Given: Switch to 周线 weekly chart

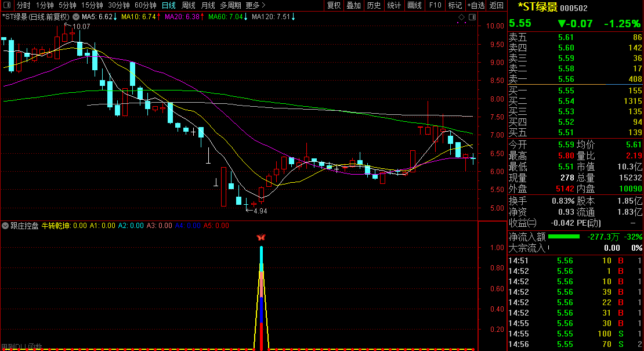Looking at the screenshot, I should [x=189, y=5].
